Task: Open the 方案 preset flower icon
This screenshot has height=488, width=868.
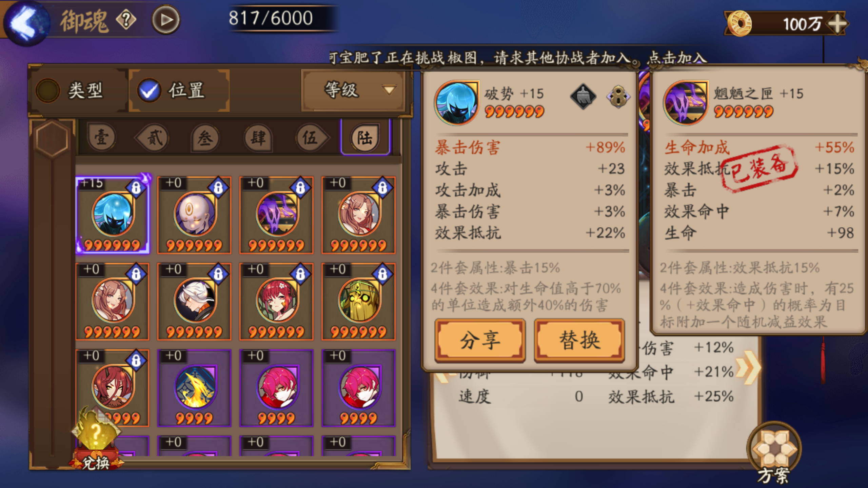Action: tap(774, 451)
